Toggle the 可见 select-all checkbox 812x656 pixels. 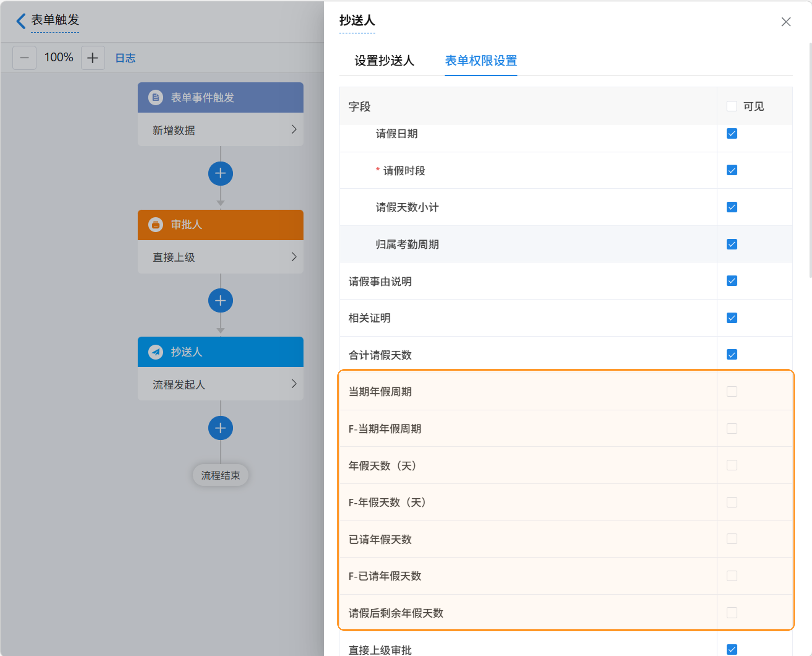tap(732, 106)
